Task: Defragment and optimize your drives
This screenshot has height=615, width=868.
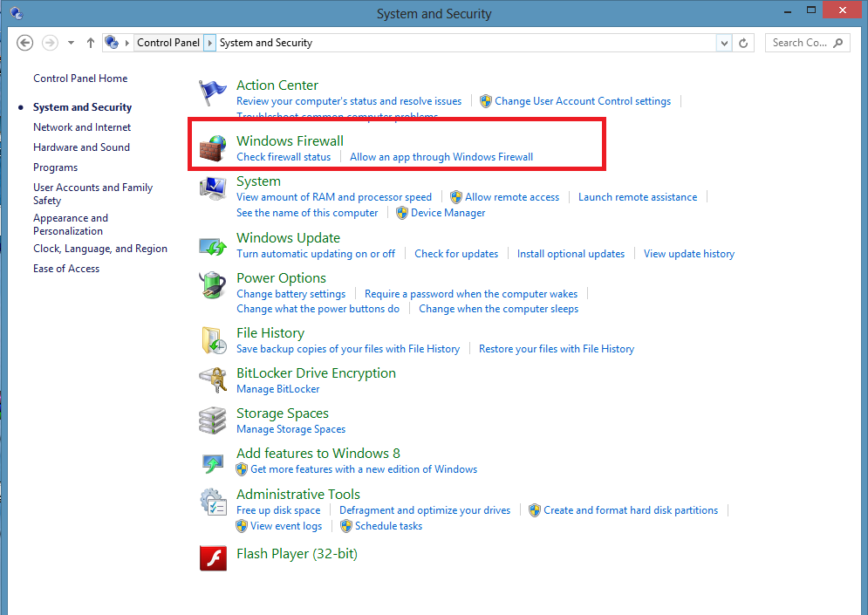Action: pos(425,510)
